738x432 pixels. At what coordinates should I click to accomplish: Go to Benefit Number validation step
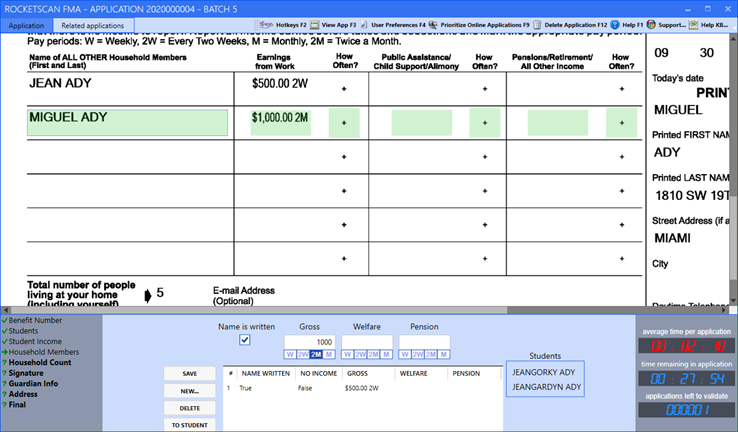tap(35, 320)
